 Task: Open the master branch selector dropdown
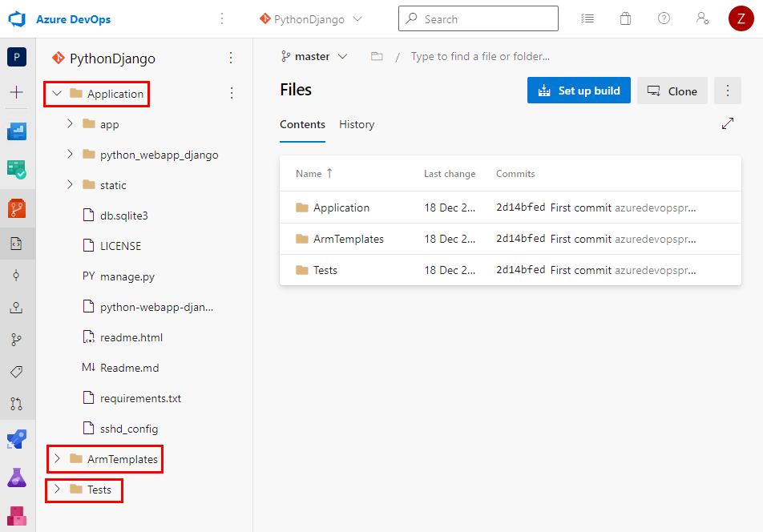pos(314,56)
